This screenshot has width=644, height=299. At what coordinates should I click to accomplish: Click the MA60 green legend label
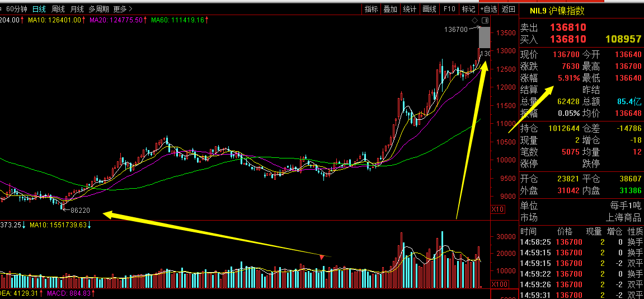pyautogui.click(x=177, y=20)
